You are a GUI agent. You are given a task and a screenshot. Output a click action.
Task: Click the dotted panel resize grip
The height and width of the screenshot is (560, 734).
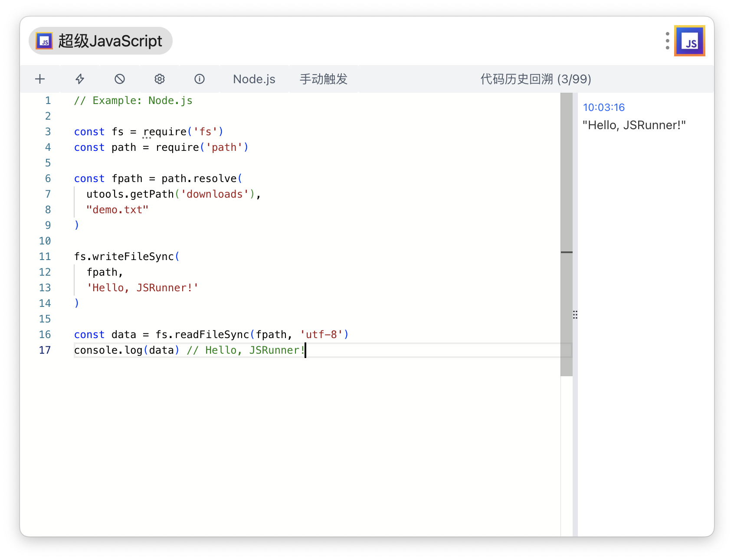point(575,315)
